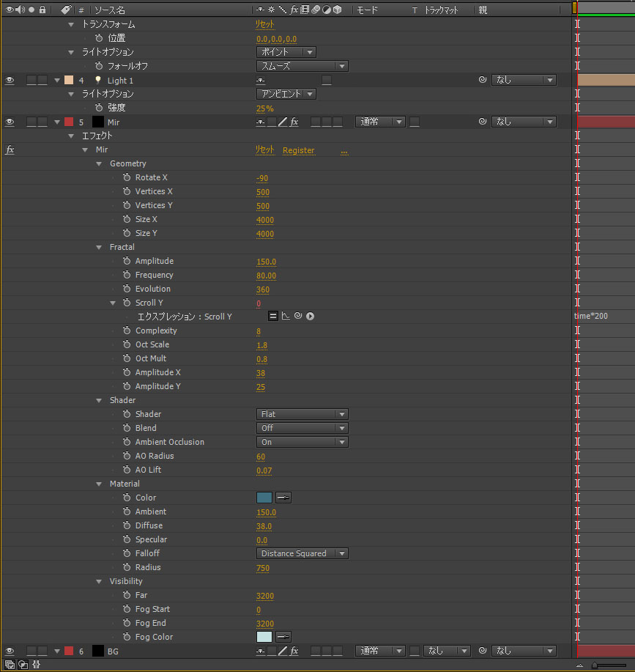This screenshot has width=635, height=672.
Task: Toggle shy switch on Light 1 layer
Action: [260, 80]
